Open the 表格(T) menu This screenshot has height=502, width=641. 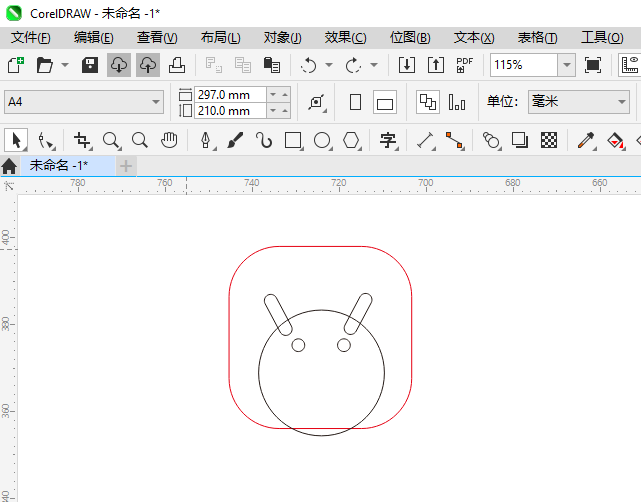tap(537, 38)
